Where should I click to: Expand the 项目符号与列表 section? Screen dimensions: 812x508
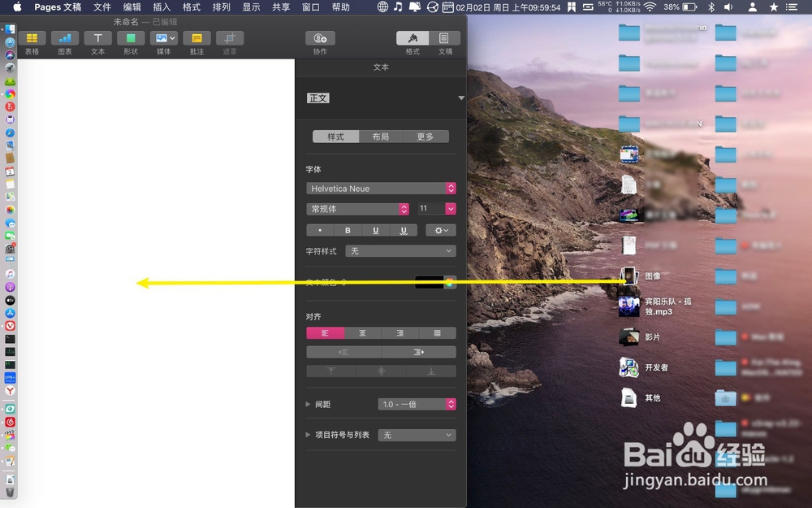(x=308, y=434)
